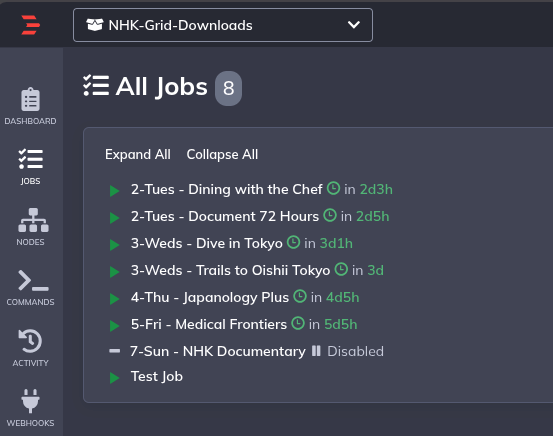Open the Commands terminal icon

click(x=31, y=288)
